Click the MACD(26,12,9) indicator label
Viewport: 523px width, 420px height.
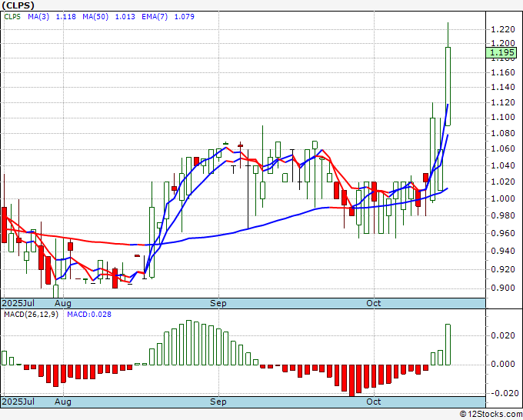click(x=29, y=315)
